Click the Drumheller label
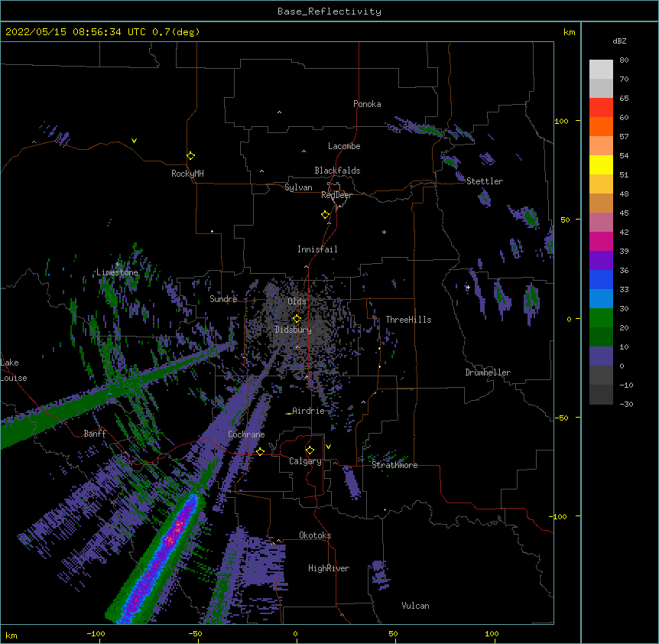Image resolution: width=659 pixels, height=644 pixels. [488, 372]
